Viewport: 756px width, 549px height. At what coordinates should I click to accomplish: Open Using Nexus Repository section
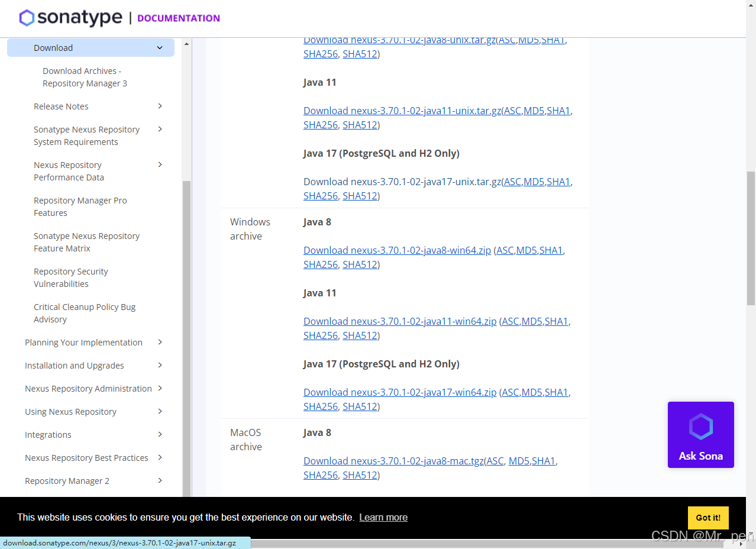coord(70,412)
